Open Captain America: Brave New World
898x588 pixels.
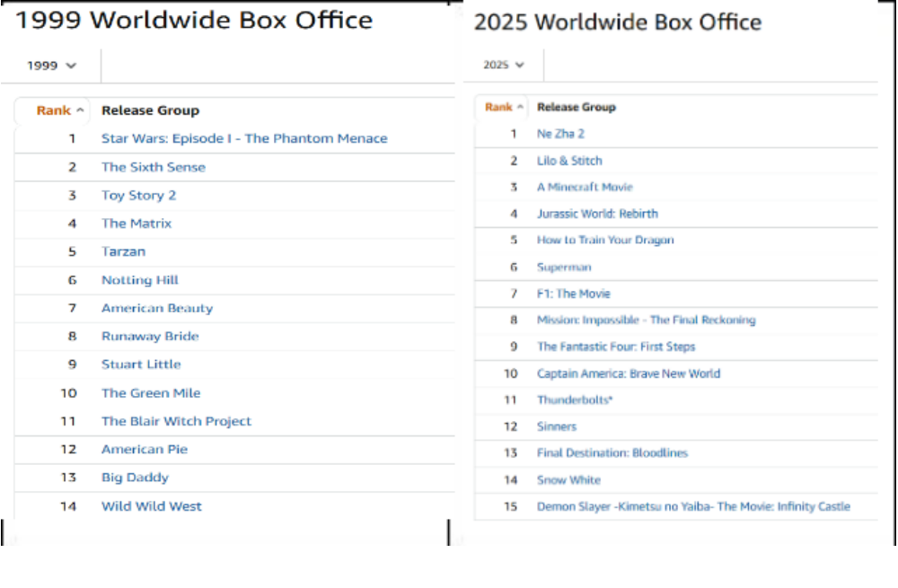coord(629,373)
